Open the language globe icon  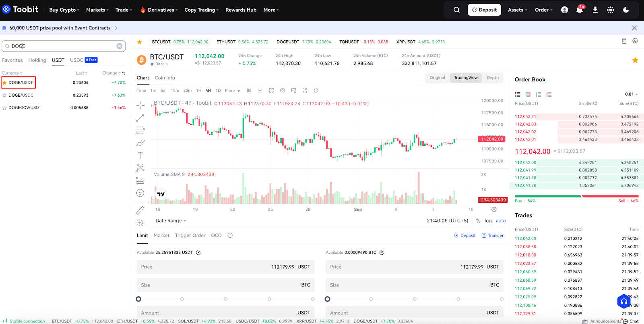tap(611, 10)
